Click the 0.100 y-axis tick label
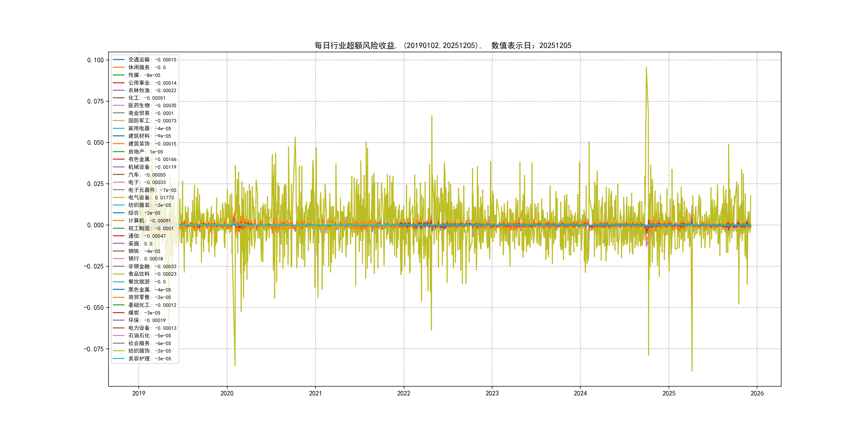 pos(95,60)
